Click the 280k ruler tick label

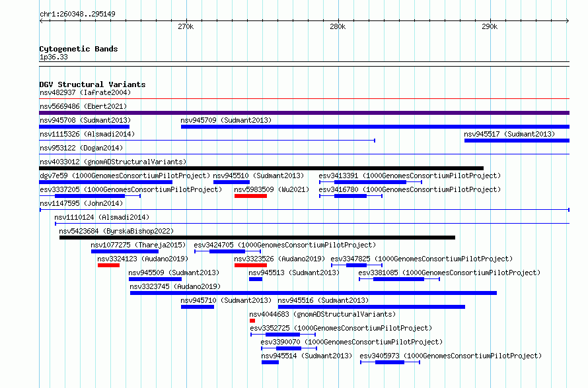(x=338, y=26)
